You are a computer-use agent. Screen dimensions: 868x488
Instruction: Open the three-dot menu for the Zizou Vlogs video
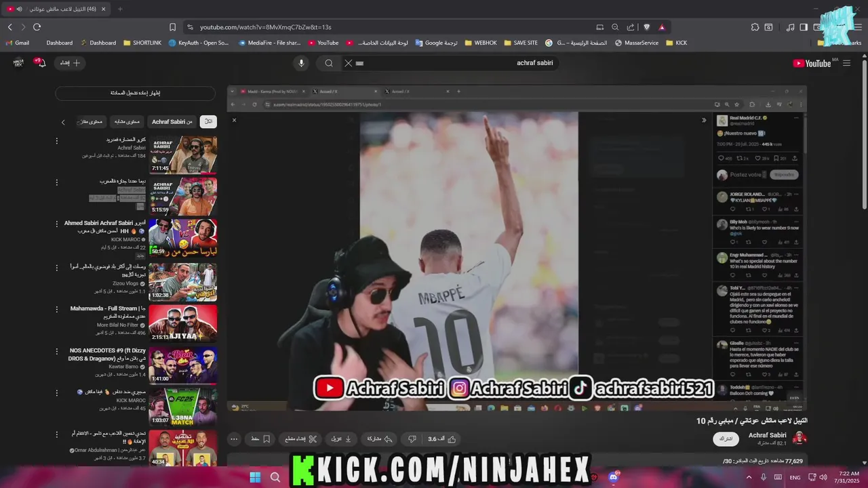tap(57, 268)
